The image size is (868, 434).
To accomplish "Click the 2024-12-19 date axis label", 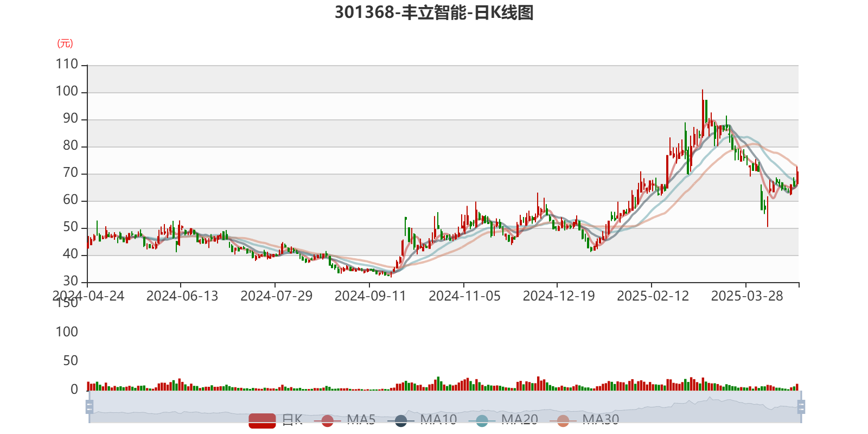I will click(x=559, y=296).
